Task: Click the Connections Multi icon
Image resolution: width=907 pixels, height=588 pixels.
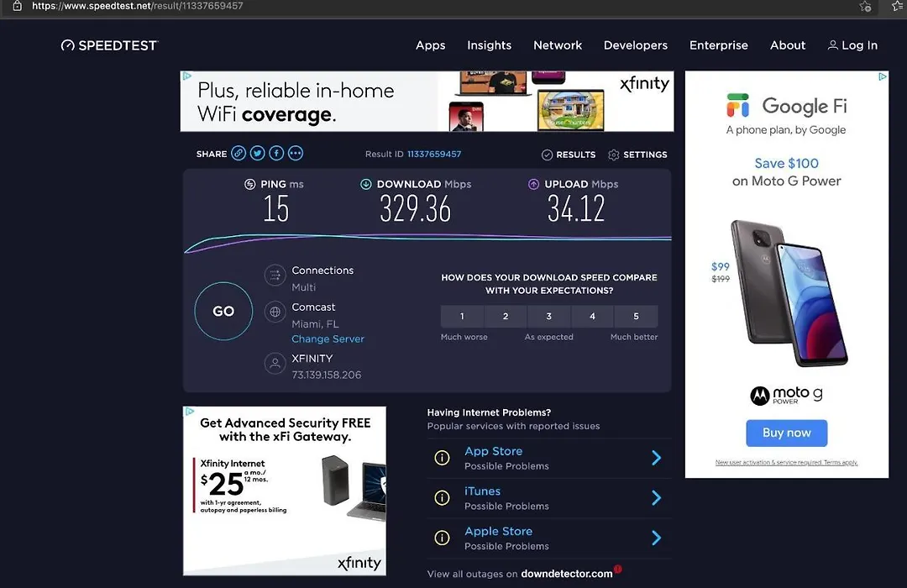Action: [275, 276]
